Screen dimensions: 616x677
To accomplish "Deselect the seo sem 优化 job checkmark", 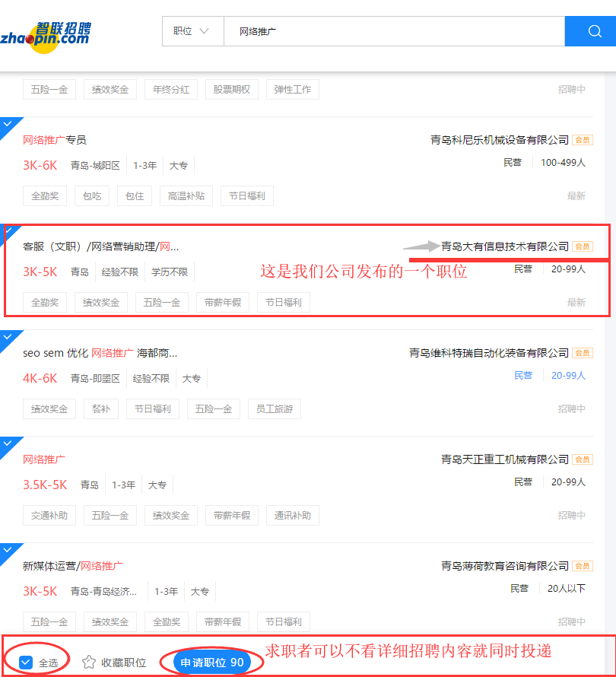I will click(7, 337).
